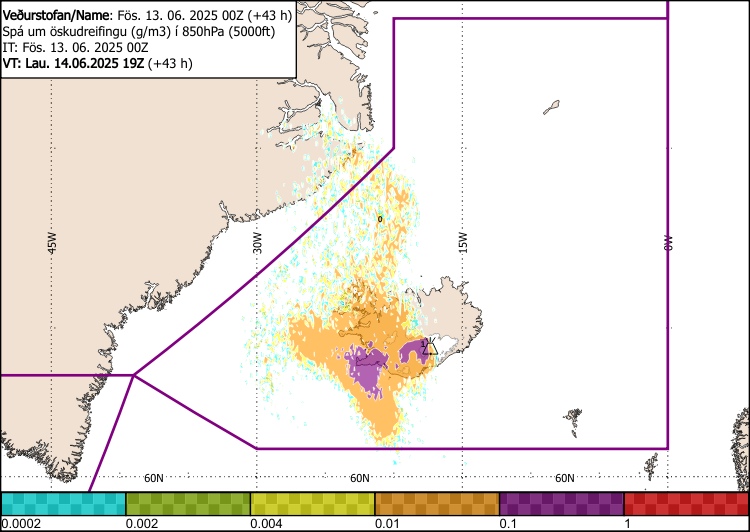The image size is (750, 532).
Task: Click the 60N label in the eastern ocean
Action: coord(564,478)
